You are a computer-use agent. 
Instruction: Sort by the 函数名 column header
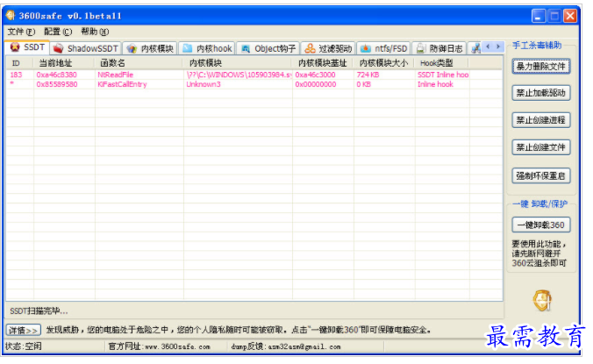tap(139, 63)
